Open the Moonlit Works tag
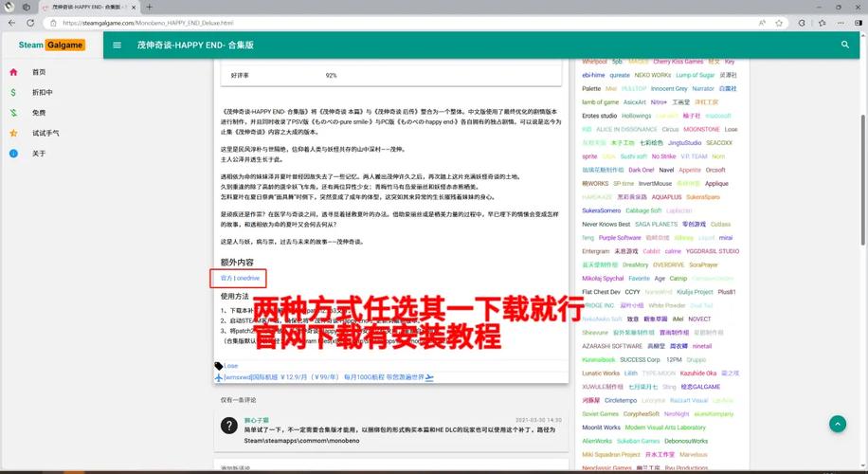868x474 pixels. point(601,428)
